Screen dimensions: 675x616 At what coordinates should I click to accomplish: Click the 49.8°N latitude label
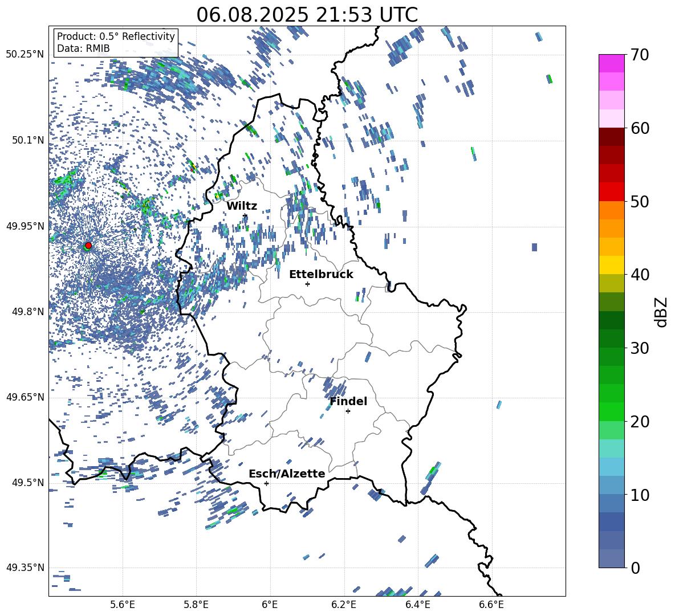pos(28,312)
